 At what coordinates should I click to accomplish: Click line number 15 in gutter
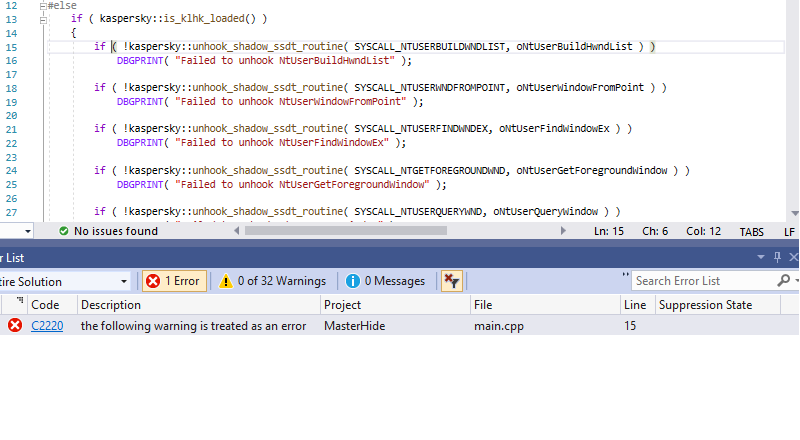coord(11,47)
